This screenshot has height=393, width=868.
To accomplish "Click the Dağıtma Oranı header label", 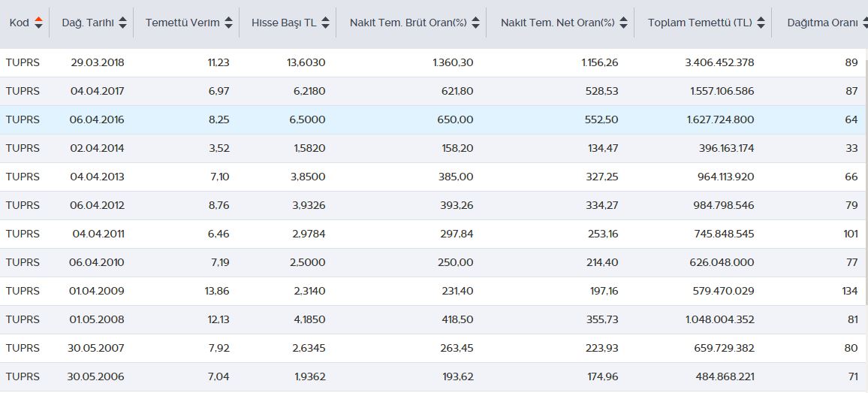I will coord(823,23).
